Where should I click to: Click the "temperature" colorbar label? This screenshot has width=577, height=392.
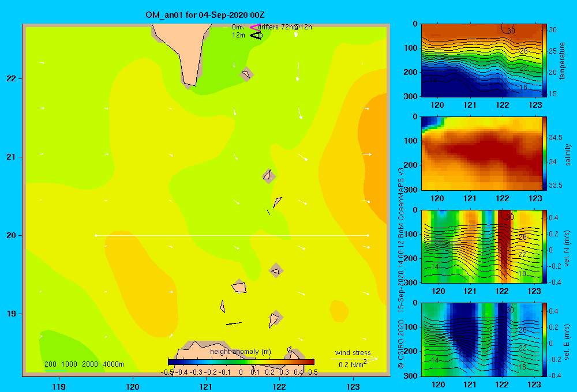point(562,61)
